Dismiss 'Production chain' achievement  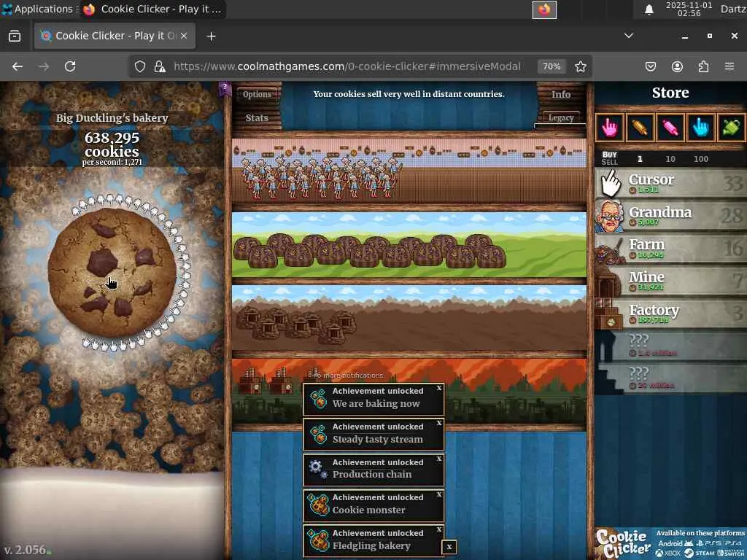(438, 459)
